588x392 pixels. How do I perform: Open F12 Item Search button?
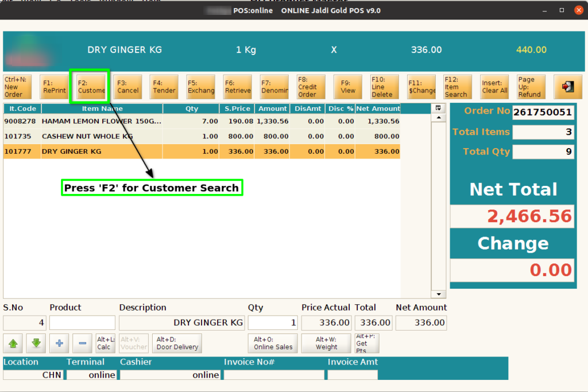[x=458, y=87]
